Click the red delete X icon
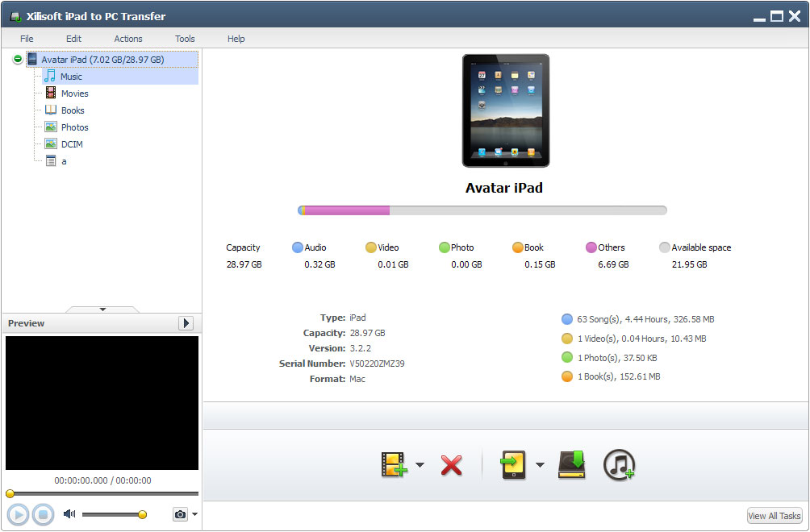Viewport: 810px width, 532px height. coord(452,465)
